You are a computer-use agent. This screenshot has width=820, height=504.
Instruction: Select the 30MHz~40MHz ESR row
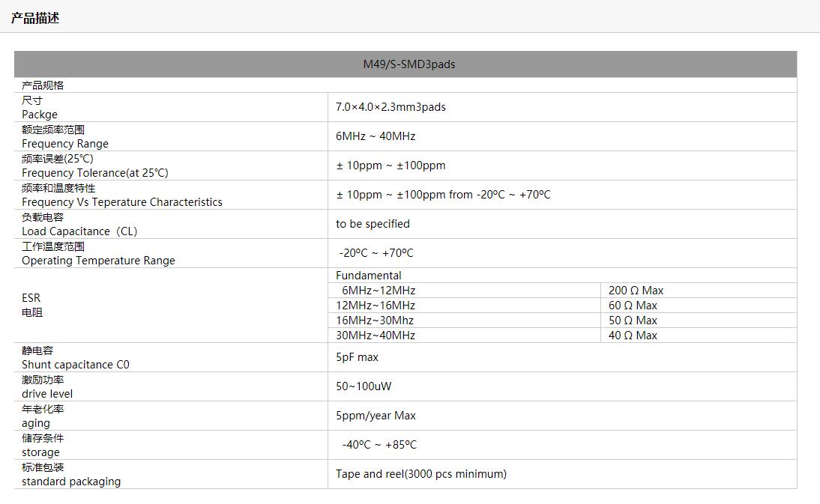click(x=376, y=336)
